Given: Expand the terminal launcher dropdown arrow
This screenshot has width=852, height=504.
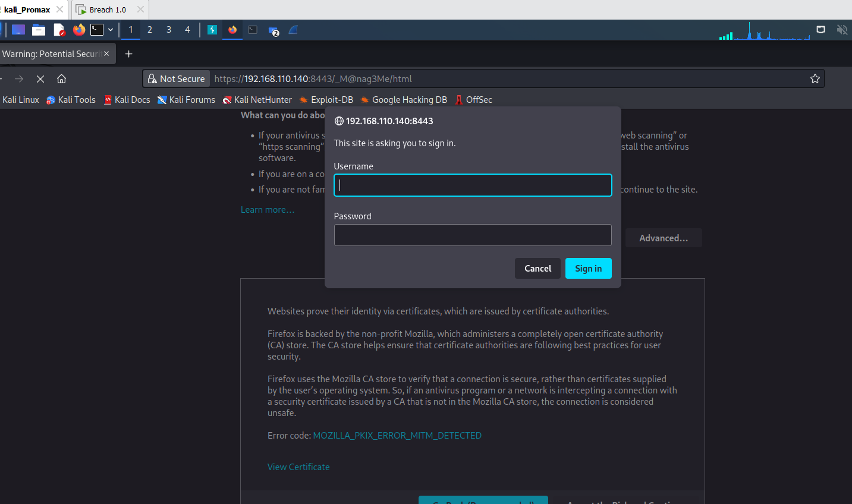Looking at the screenshot, I should pyautogui.click(x=111, y=30).
